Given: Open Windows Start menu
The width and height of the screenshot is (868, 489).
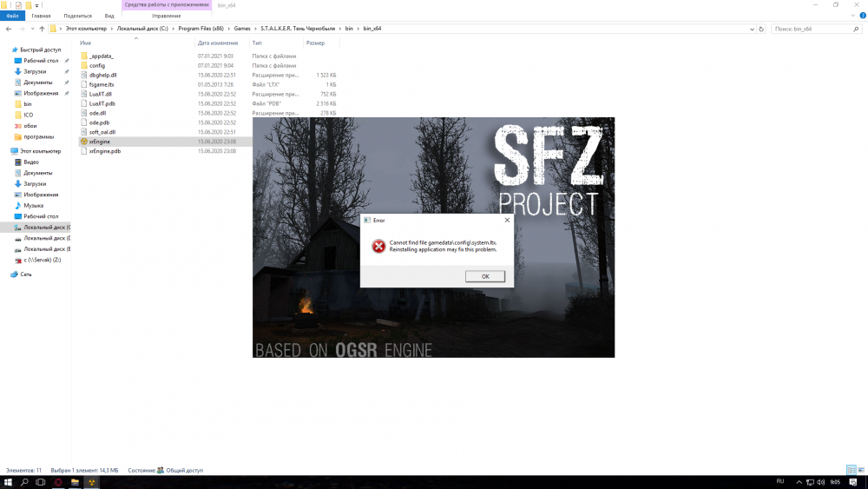Looking at the screenshot, I should pyautogui.click(x=8, y=482).
